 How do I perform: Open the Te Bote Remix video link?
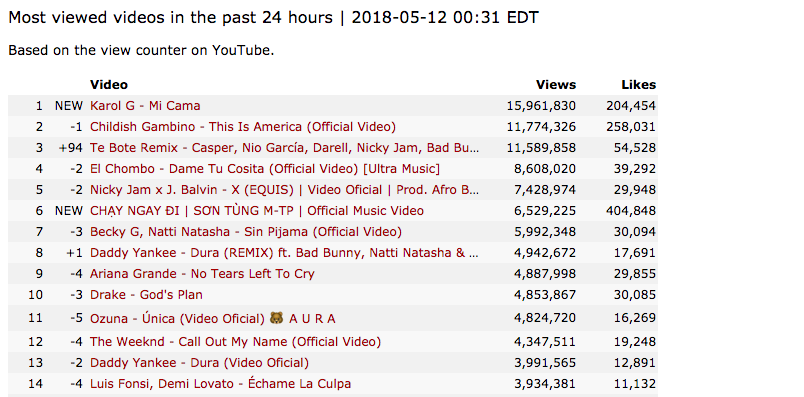tap(285, 148)
